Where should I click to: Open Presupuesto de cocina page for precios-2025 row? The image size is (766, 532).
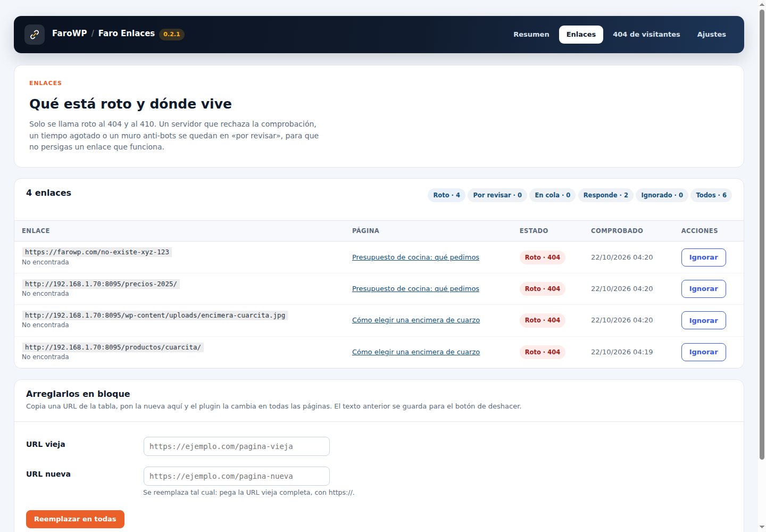(x=415, y=289)
